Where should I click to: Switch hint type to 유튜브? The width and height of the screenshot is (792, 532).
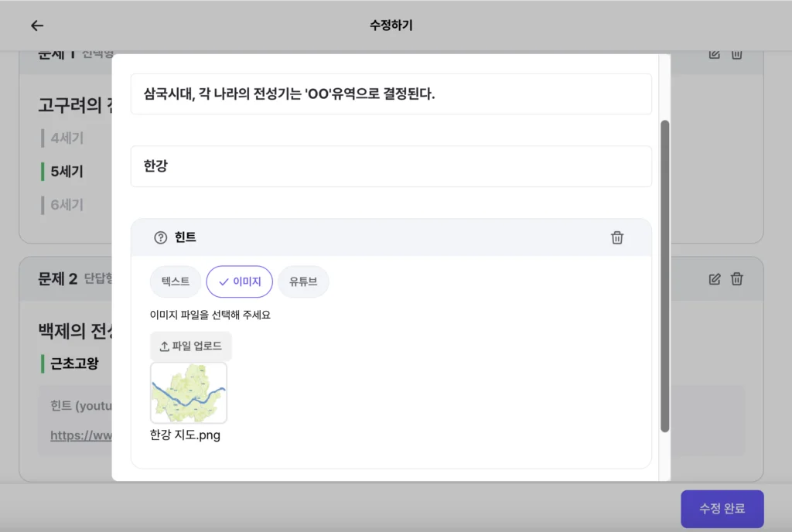(303, 281)
